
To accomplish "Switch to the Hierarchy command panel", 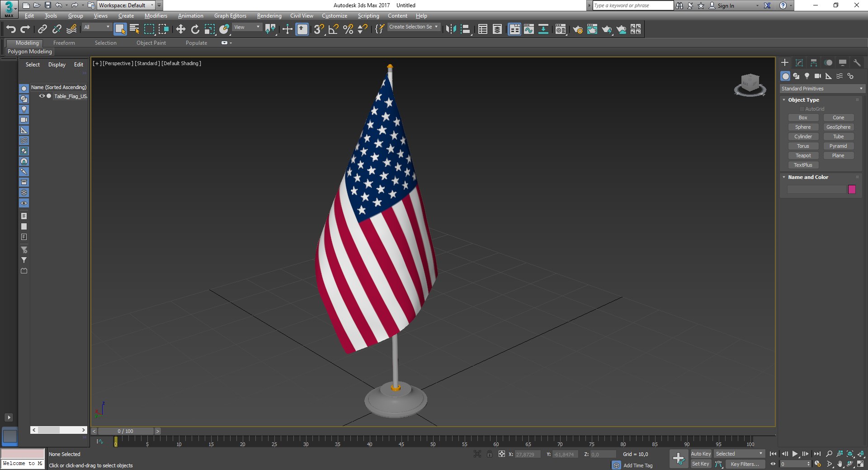I will pyautogui.click(x=814, y=63).
